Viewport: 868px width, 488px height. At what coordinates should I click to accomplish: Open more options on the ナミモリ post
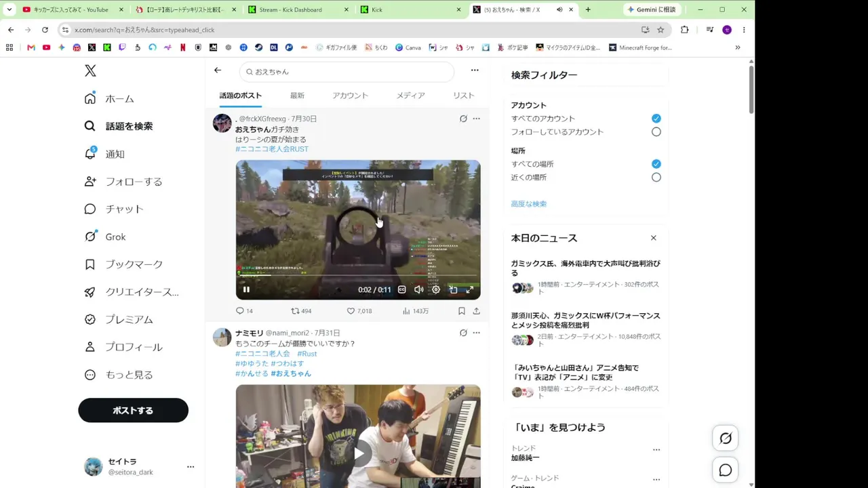click(x=476, y=333)
